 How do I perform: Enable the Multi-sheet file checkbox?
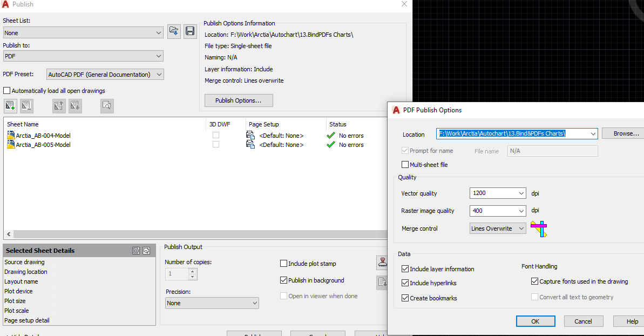[405, 165]
